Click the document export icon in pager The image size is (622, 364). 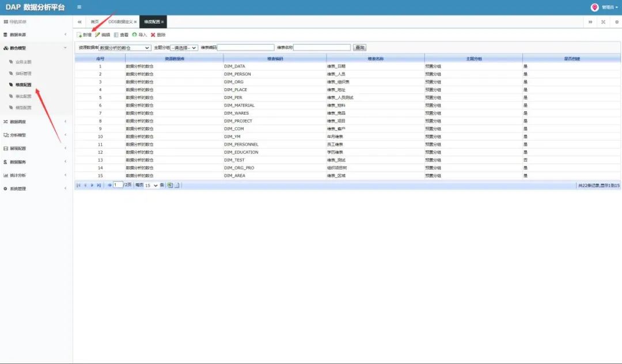177,185
